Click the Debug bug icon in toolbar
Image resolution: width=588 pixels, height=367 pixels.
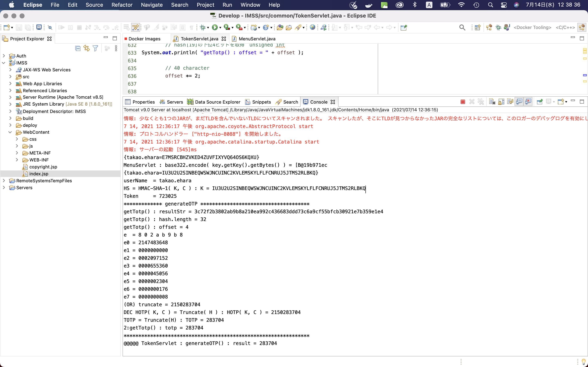(x=203, y=28)
